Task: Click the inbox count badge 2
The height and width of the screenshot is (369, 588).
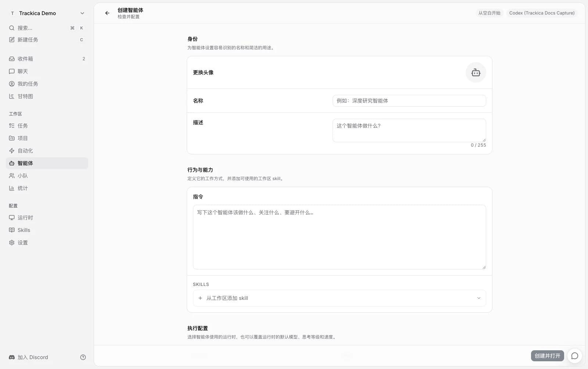Action: (x=84, y=59)
